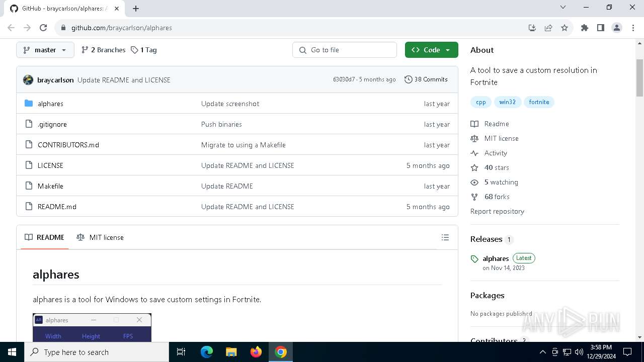
Task: View the 40 stars list
Action: tap(490, 167)
